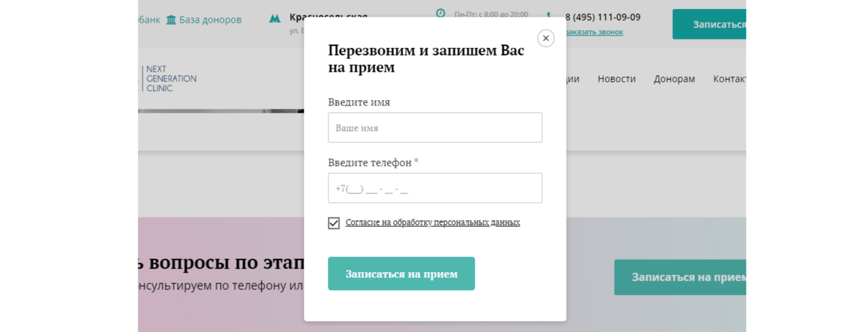Go to the Контакты menu item
This screenshot has height=332, width=868.
pos(729,79)
